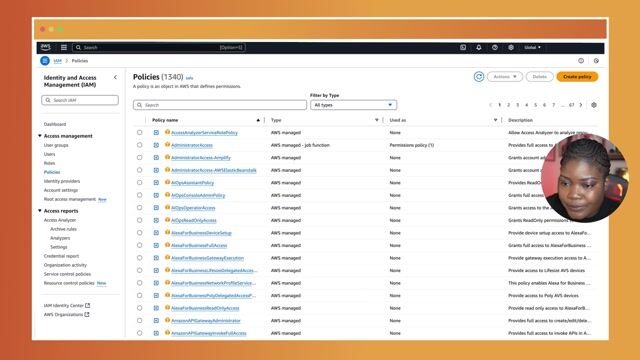This screenshot has width=640, height=360.
Task: Sort by Policy name ascending arrow
Action: [x=258, y=120]
